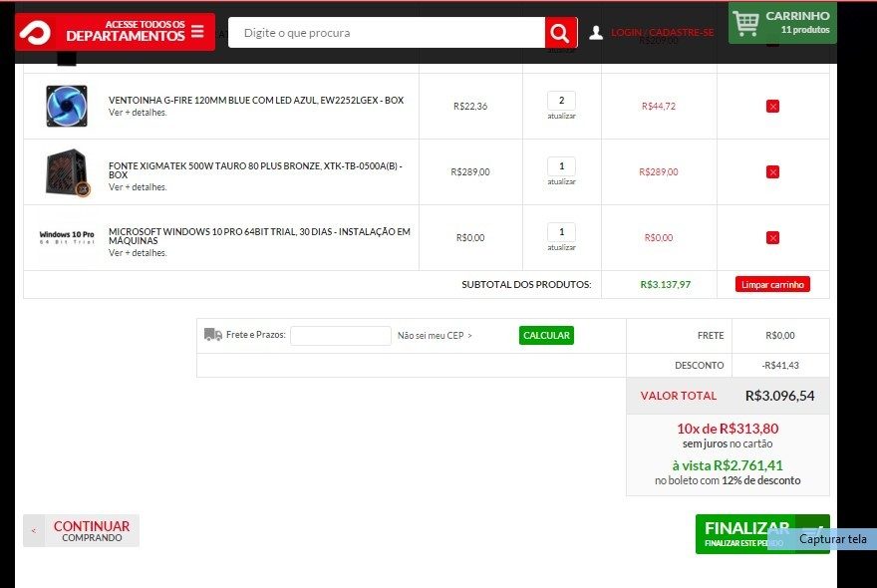The width and height of the screenshot is (877, 588).
Task: Click the delivery truck icon
Action: (x=212, y=335)
